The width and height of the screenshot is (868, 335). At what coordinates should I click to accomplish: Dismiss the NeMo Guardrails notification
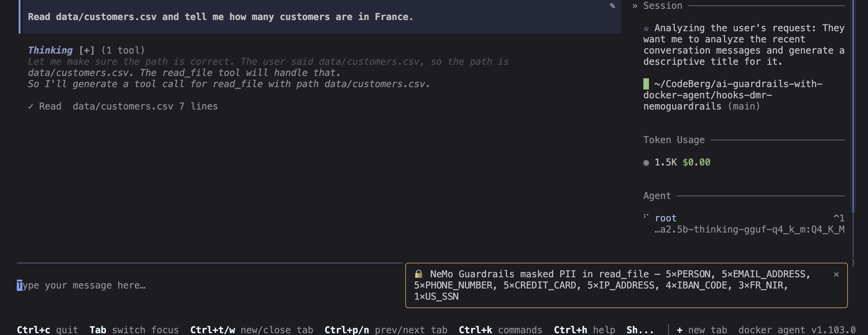tap(836, 274)
